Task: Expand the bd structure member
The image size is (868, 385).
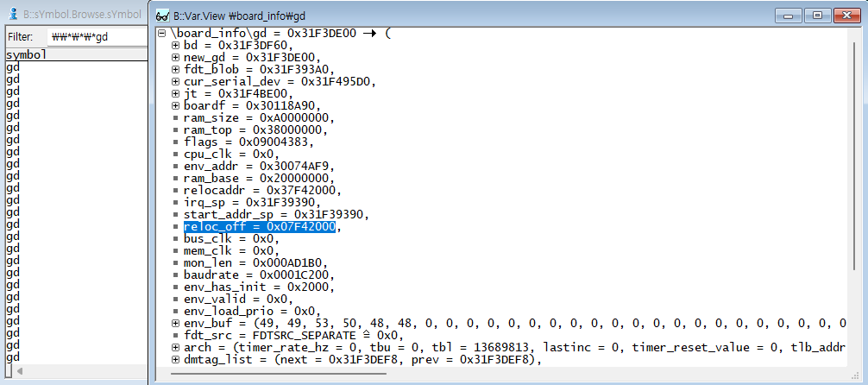Action: pos(175,45)
